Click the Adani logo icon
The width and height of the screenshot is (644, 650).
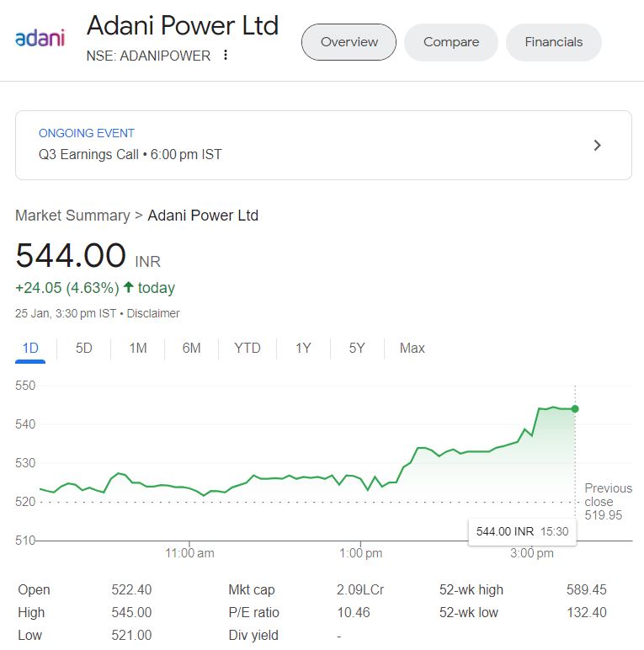(x=40, y=39)
